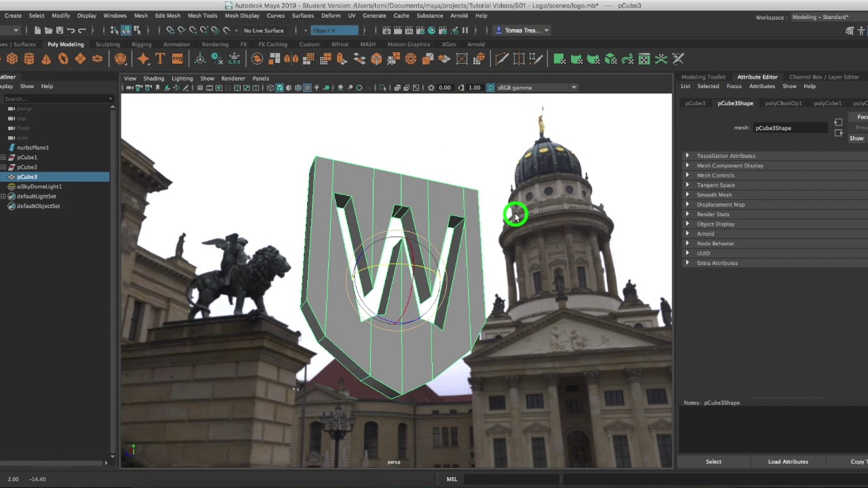Screen dimensions: 868x488
Task: Click the Show button beside mesh field
Action: tap(856, 138)
